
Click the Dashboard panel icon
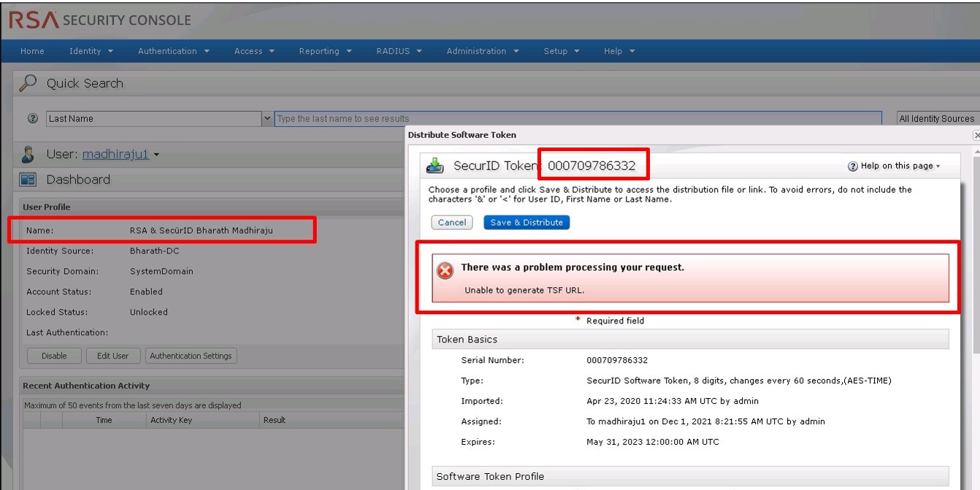[x=28, y=180]
